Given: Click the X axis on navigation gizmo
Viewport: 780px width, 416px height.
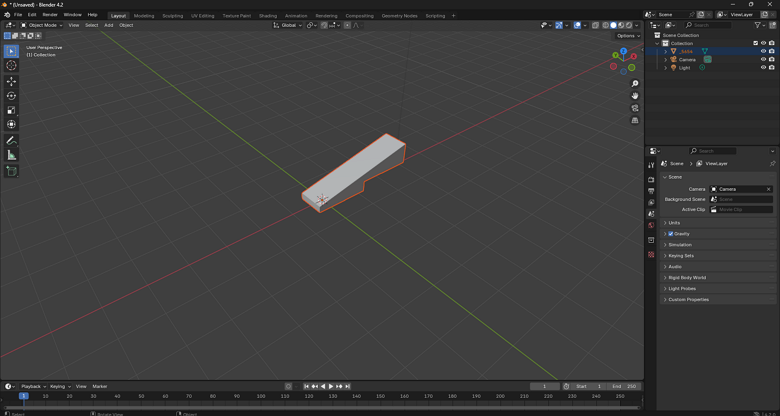Looking at the screenshot, I should point(634,56).
